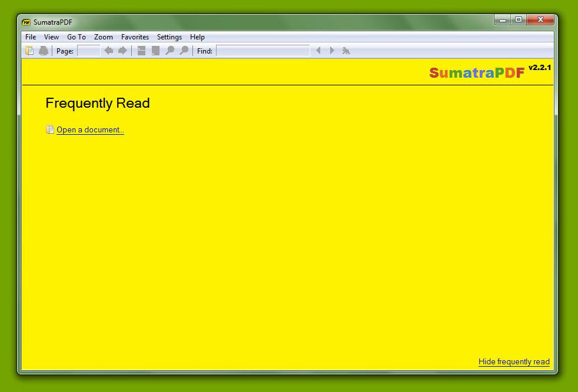Toggle Match case search icon
The image size is (578, 392).
(x=346, y=51)
